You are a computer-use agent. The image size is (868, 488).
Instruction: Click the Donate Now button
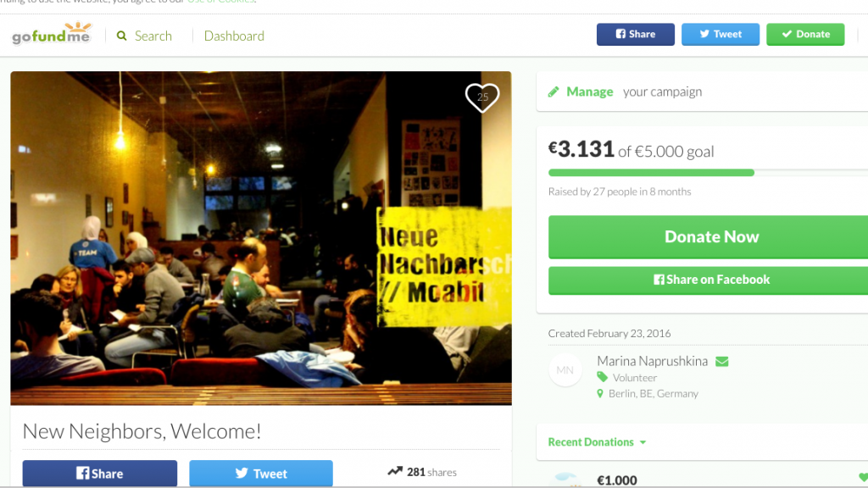pos(708,237)
